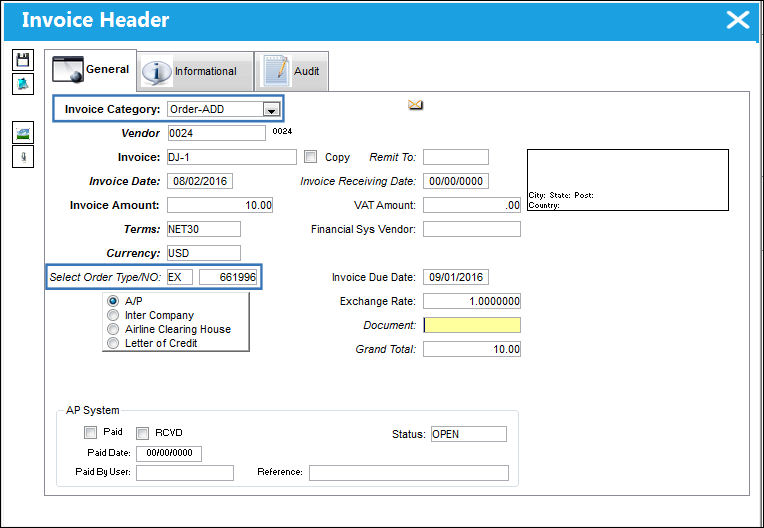This screenshot has height=528, width=764.
Task: Click the yellow Document field
Action: coord(472,325)
